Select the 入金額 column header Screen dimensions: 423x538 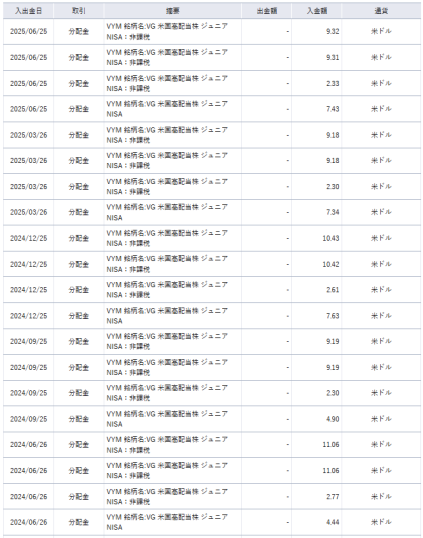coord(317,11)
